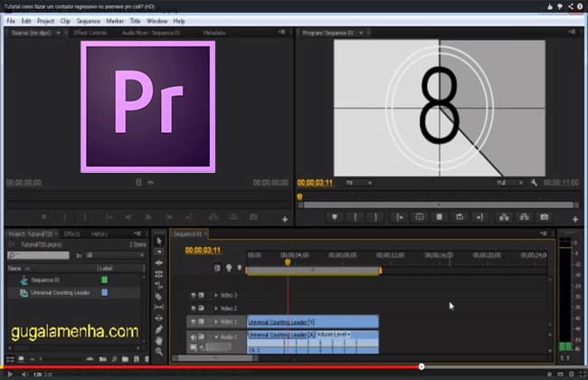Click the Lift button in Program monitor
This screenshot has height=380, width=588.
pos(504,217)
